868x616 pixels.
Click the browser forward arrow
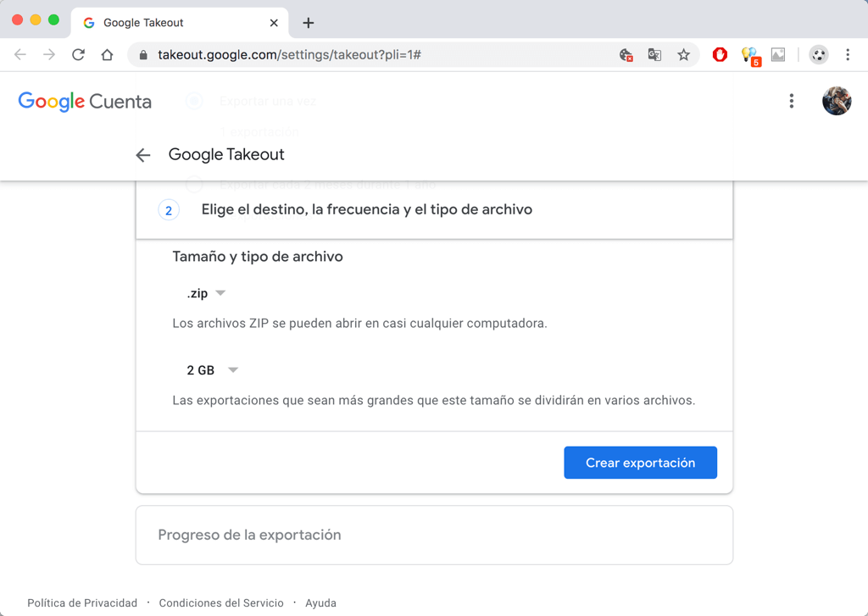click(49, 54)
